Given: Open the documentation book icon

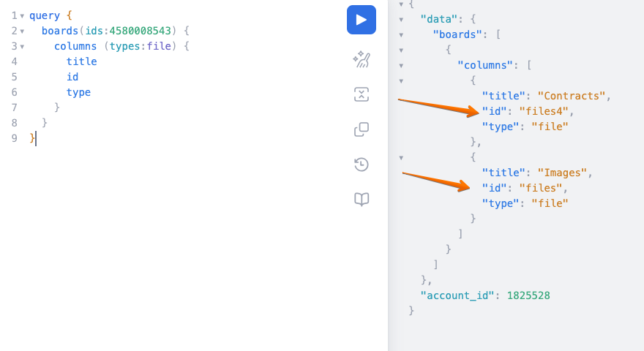Looking at the screenshot, I should (x=362, y=200).
